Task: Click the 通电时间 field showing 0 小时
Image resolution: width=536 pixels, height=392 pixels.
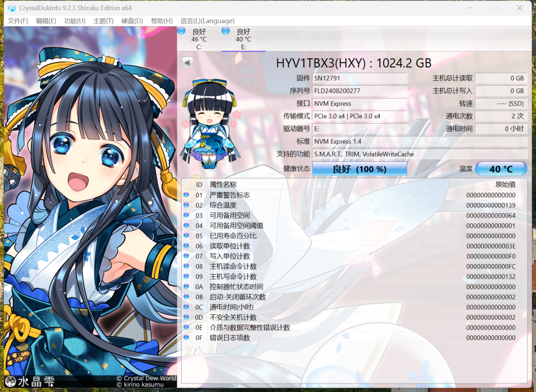Action: click(x=501, y=129)
